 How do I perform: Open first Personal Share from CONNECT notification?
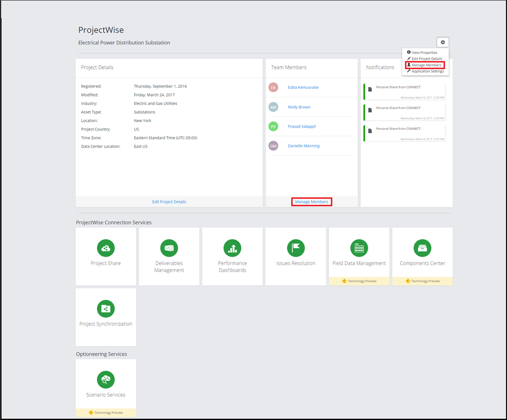[405, 92]
